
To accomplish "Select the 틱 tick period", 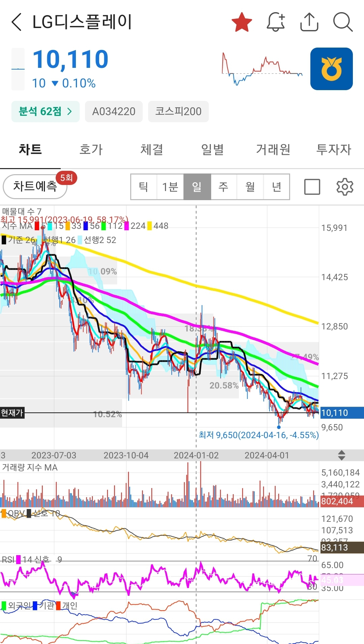I will click(x=144, y=187).
